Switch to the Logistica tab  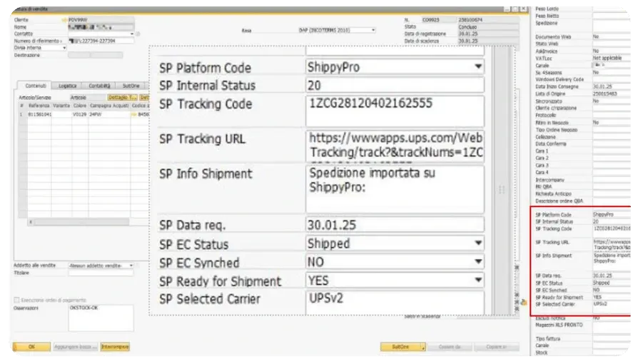pyautogui.click(x=67, y=86)
